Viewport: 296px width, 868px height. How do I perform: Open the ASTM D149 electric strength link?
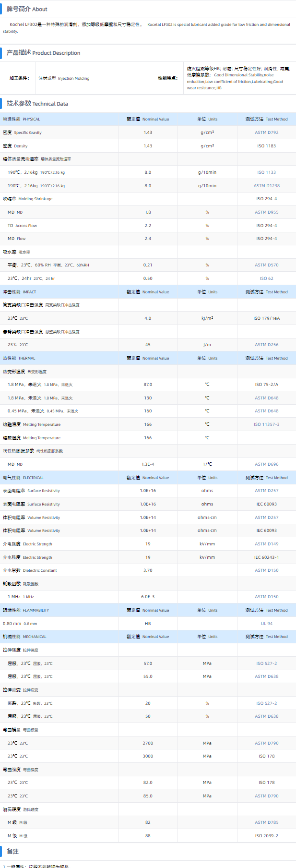(266, 544)
